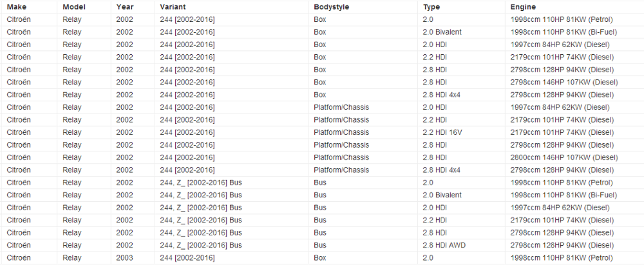Select 2.8 HDI 4x4 in Platform/Chassis row

(443, 170)
